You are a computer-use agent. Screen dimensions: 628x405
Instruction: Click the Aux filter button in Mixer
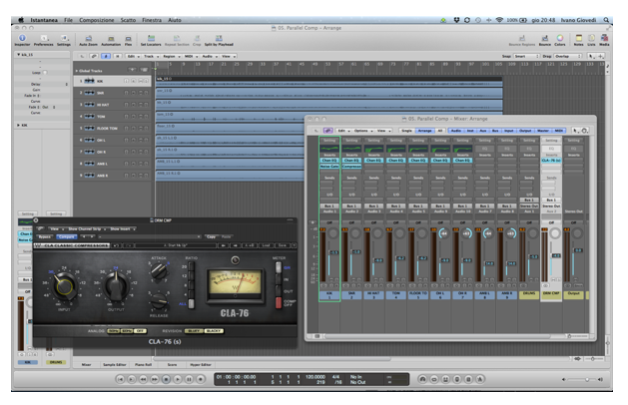click(483, 131)
